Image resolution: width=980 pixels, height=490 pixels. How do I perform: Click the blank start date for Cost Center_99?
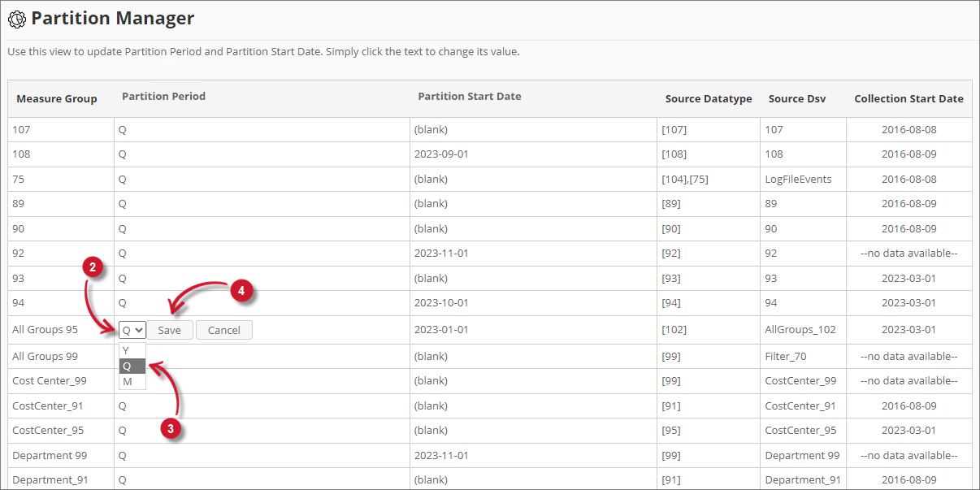click(x=431, y=380)
